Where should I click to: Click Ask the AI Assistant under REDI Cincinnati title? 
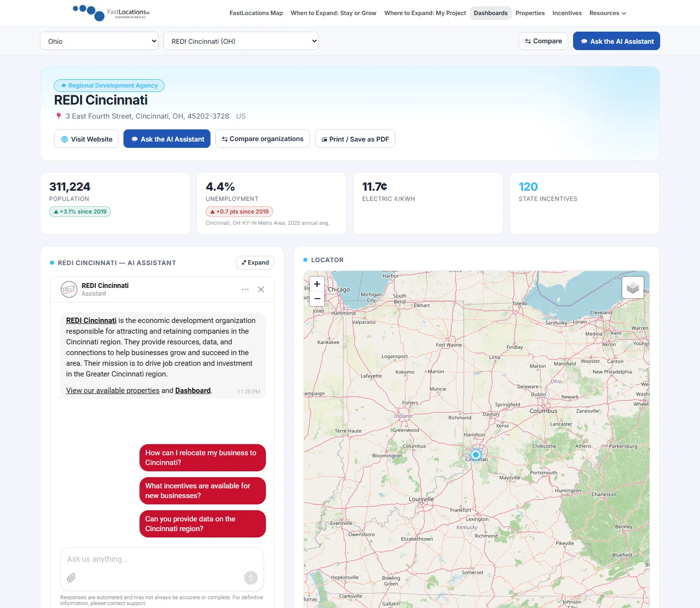click(167, 139)
